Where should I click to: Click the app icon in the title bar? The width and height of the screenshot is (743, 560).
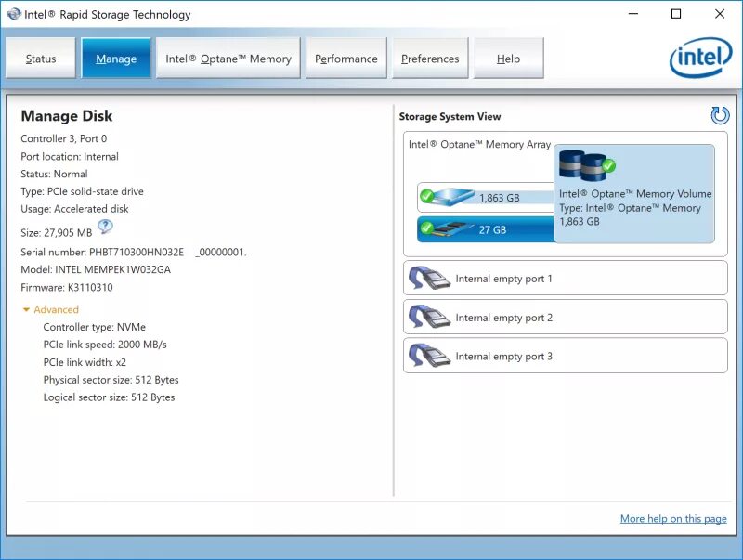click(x=15, y=14)
